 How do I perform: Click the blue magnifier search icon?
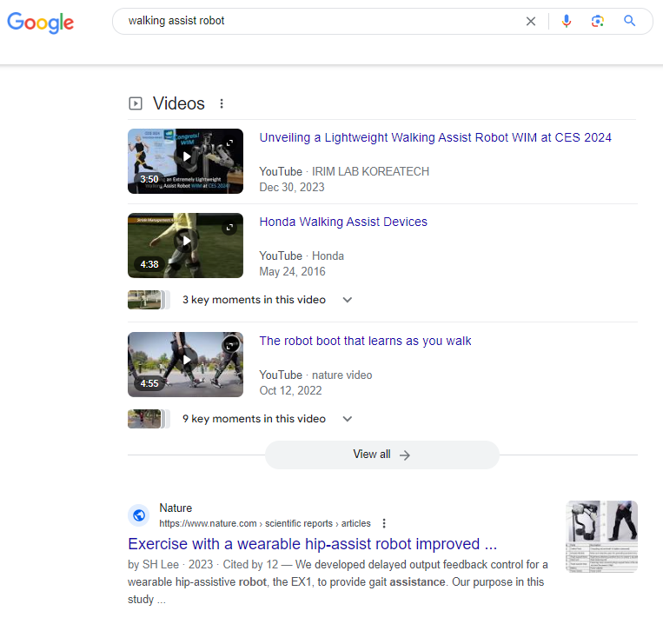point(630,21)
